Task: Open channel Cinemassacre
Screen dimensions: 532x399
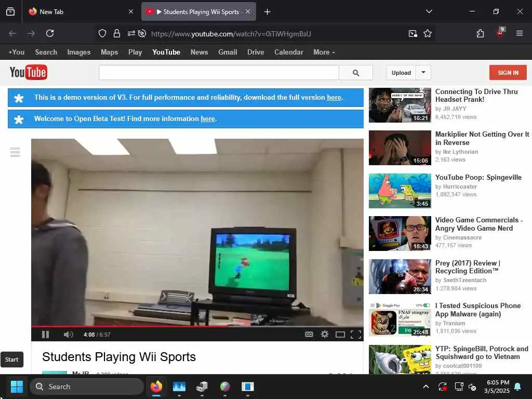Action: tap(462, 237)
